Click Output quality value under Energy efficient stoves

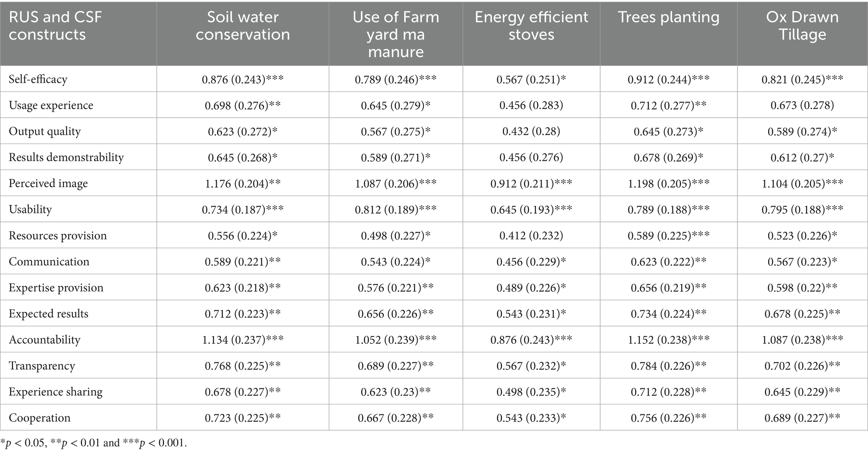tap(531, 131)
